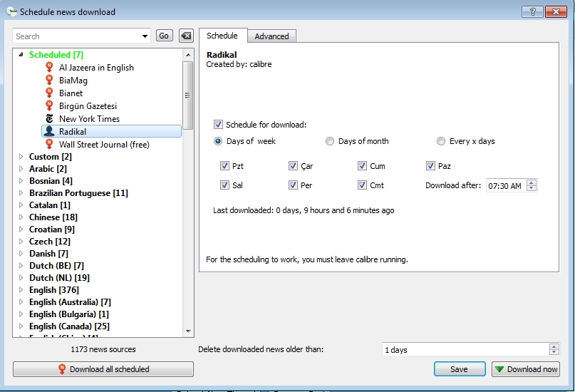Expand the Dutch (BE) [7] category
Image resolution: width=575 pixels, height=392 pixels.
[x=21, y=265]
